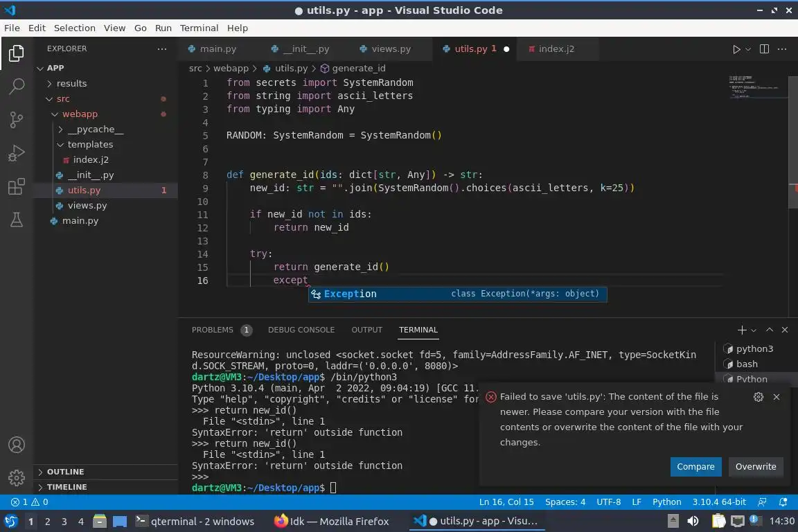
Task: Open the application launcher menu in the taskbar
Action: [10, 521]
